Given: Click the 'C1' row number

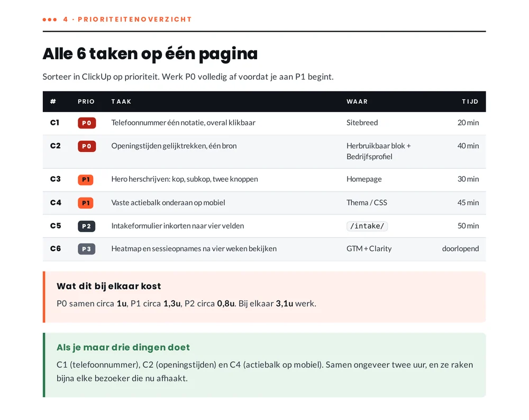Looking at the screenshot, I should (54, 123).
